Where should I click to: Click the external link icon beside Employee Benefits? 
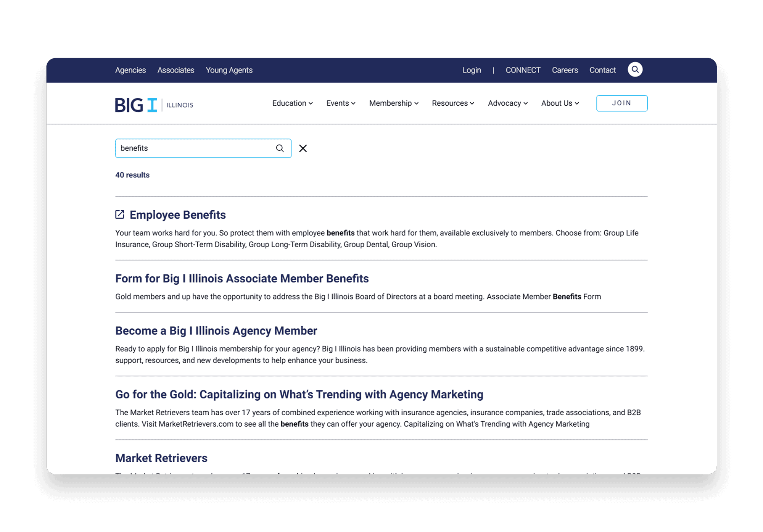pos(120,214)
